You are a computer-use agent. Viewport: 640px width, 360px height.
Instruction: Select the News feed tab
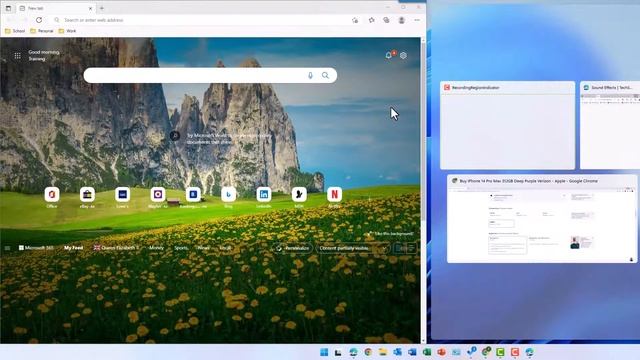click(203, 248)
